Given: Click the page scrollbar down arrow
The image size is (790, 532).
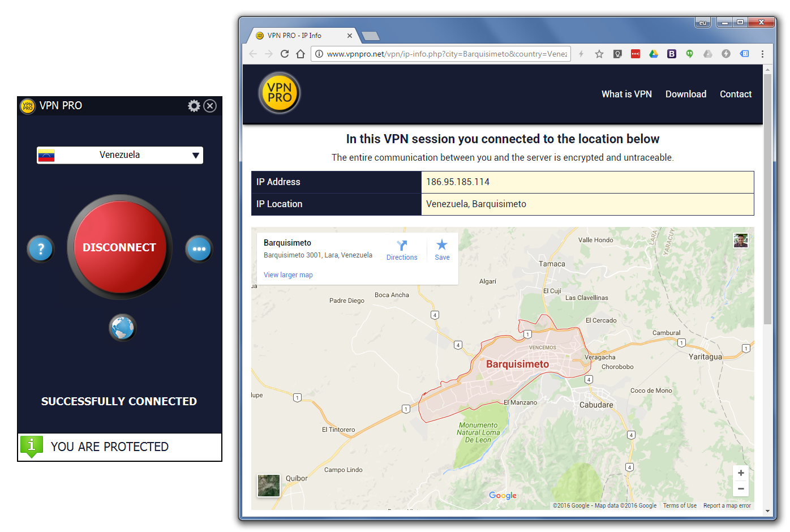Looking at the screenshot, I should coord(767,511).
